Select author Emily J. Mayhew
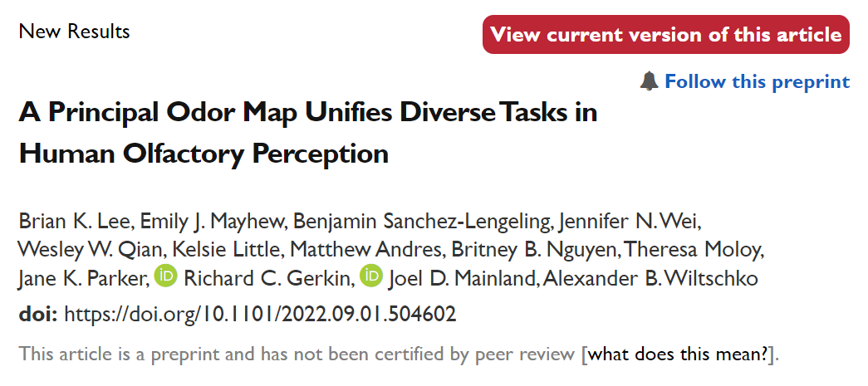The height and width of the screenshot is (386, 868). (x=212, y=221)
